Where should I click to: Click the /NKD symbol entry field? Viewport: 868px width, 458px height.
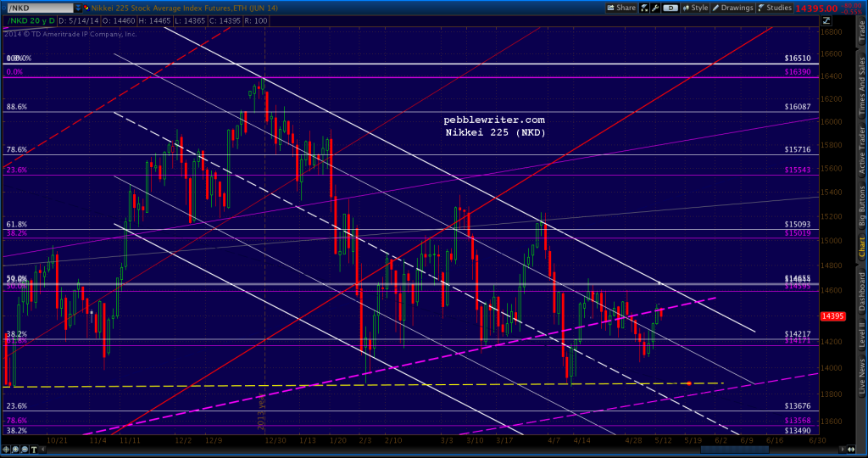pos(40,8)
